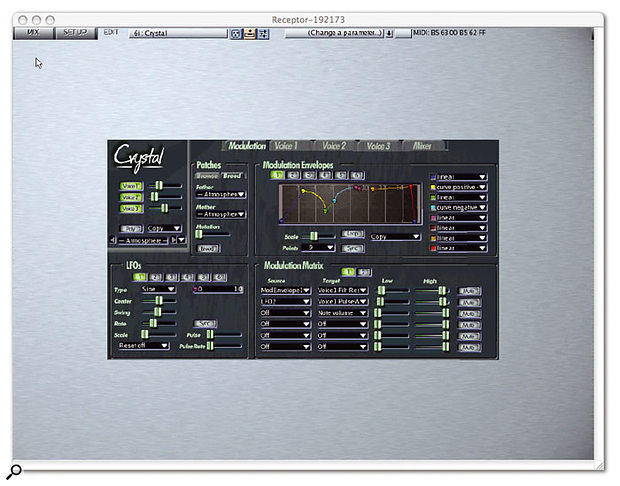Viewport: 620px width, 486px height.
Task: Toggle the Voice 2 enable button
Action: point(131,197)
